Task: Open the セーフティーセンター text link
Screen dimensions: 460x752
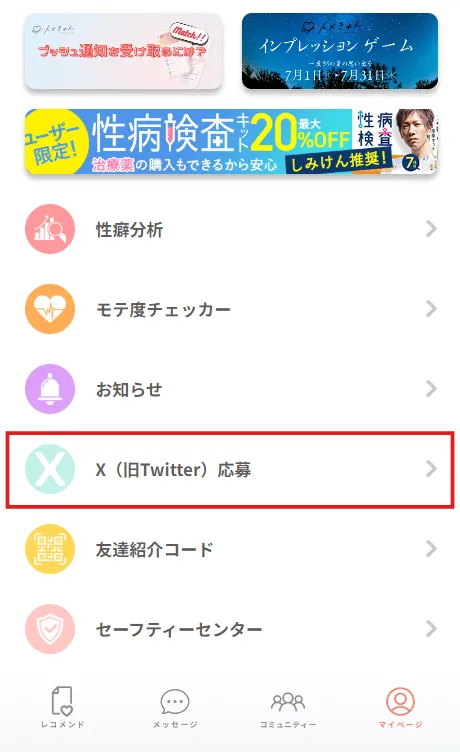Action: (179, 629)
